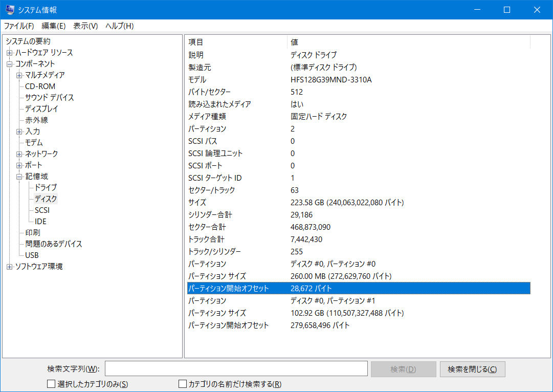The width and height of the screenshot is (553, 392).
Task: Expand the マルチメディア tree node
Action: [x=19, y=75]
